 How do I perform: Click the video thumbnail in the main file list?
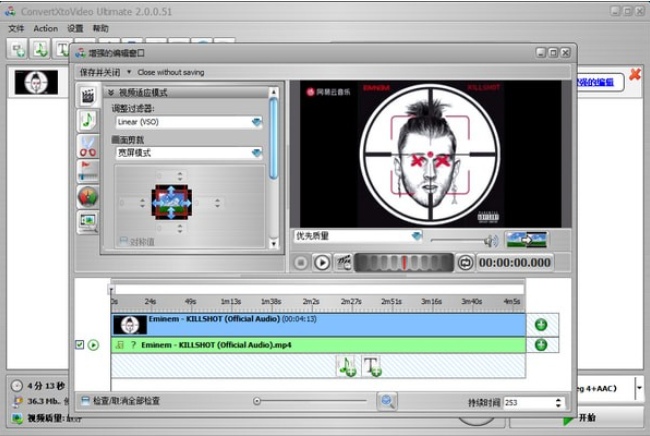click(x=36, y=82)
